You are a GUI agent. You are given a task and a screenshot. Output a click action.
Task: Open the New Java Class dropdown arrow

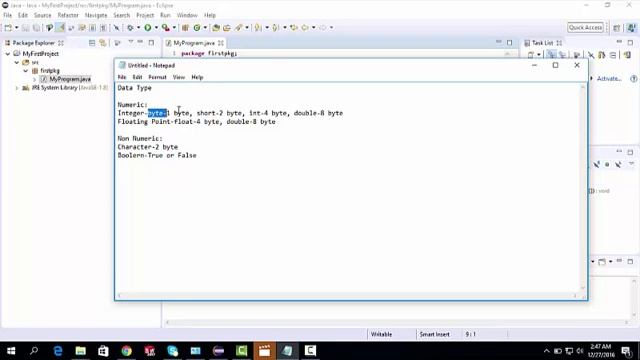[x=205, y=28]
